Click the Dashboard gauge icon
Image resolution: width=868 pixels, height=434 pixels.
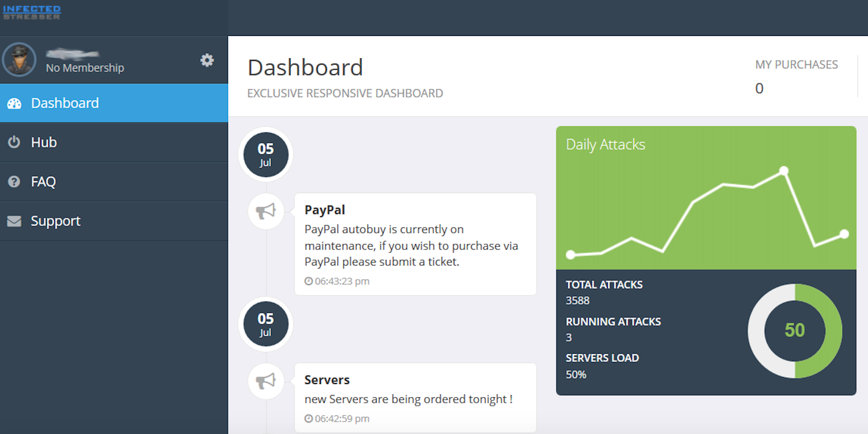tap(15, 104)
